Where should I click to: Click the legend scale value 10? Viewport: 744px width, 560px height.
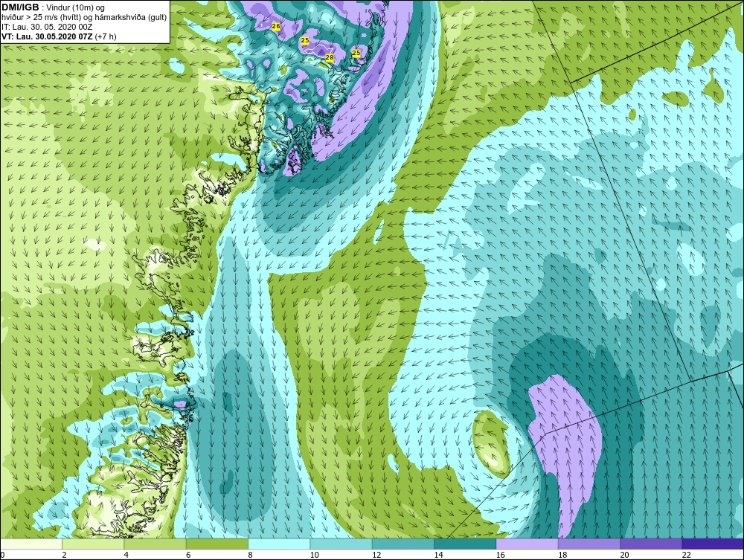314,555
